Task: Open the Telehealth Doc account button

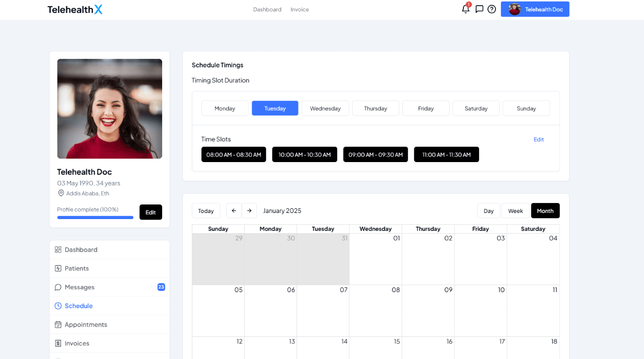Action: tap(535, 9)
